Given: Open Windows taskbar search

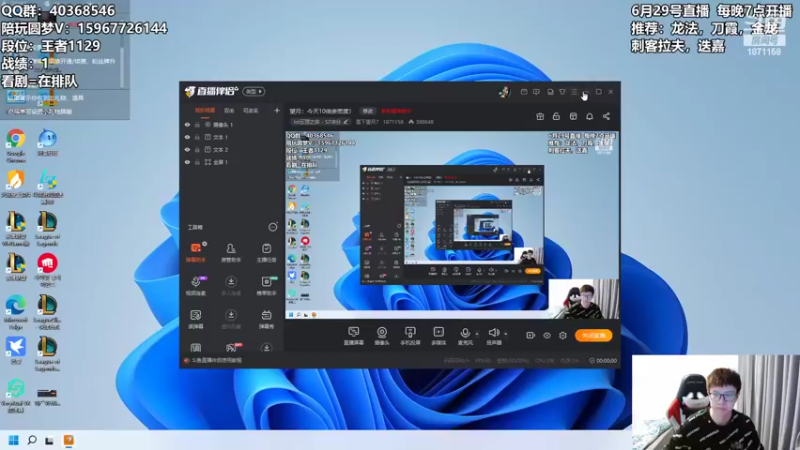Looking at the screenshot, I should tap(32, 440).
